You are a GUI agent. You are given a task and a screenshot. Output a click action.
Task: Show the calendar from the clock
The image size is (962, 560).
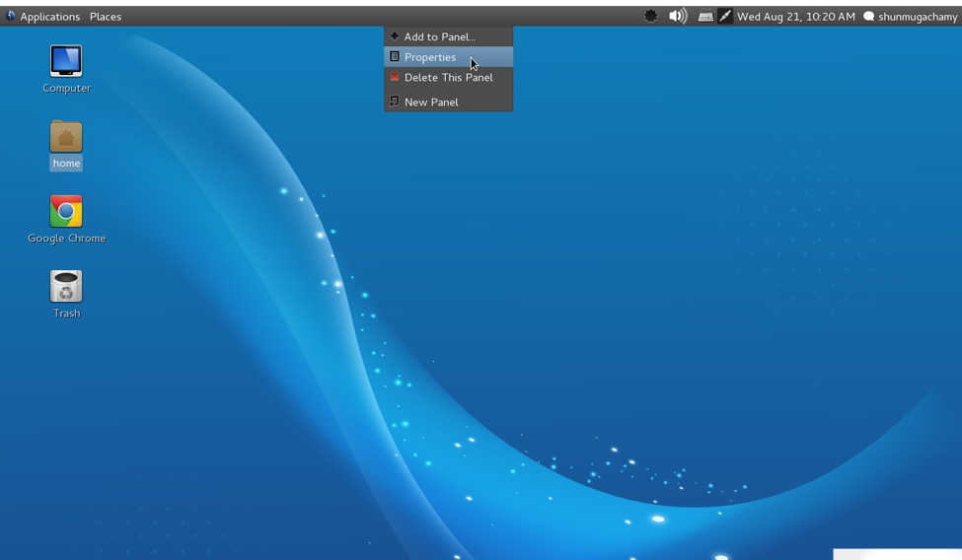[x=795, y=17]
